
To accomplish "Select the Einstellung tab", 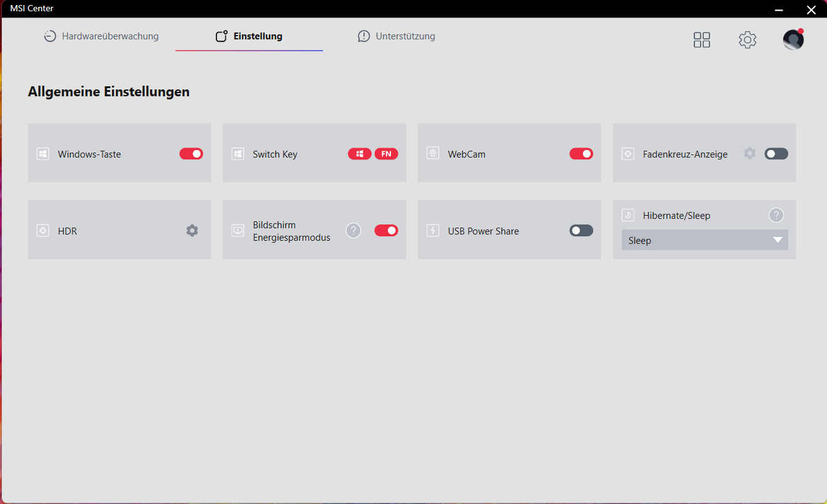I will pyautogui.click(x=249, y=36).
